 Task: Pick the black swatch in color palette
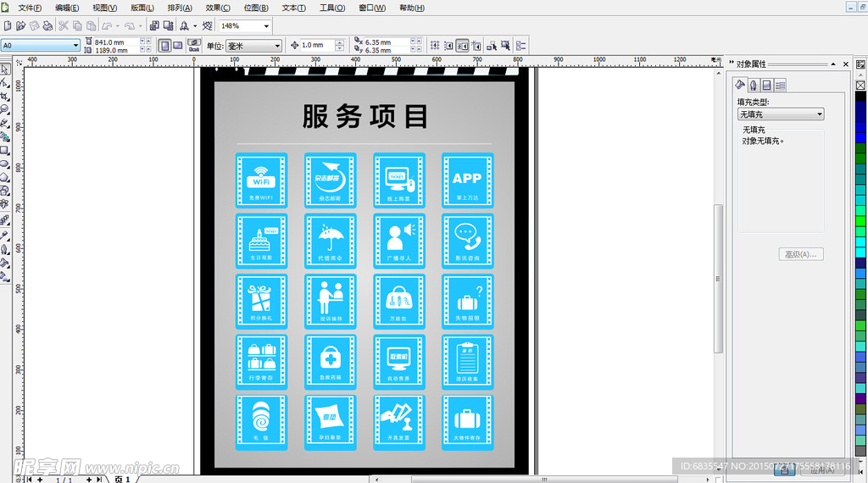point(861,97)
